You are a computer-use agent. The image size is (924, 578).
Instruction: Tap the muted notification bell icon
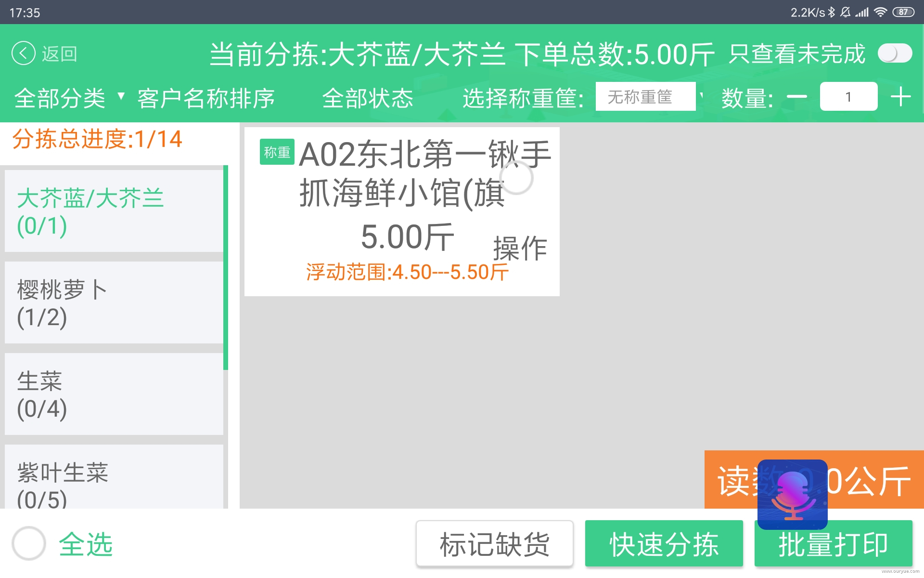coord(846,12)
